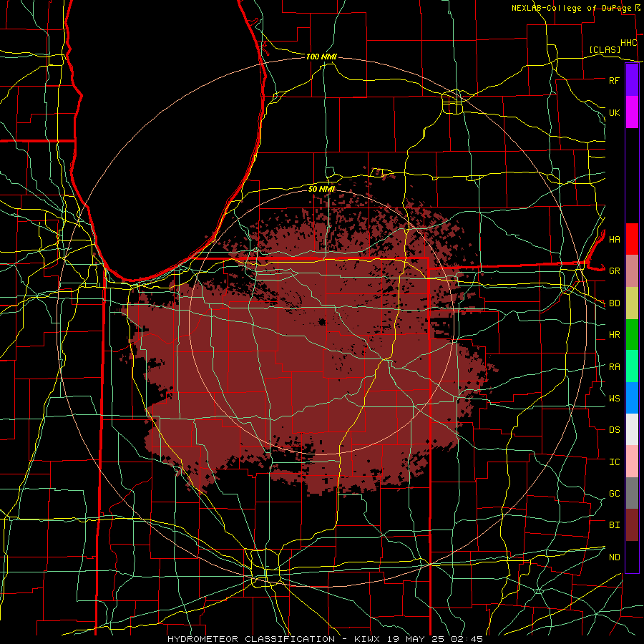The width and height of the screenshot is (644, 644).
Task: Click the WS blue legend swatch
Action: point(632,398)
